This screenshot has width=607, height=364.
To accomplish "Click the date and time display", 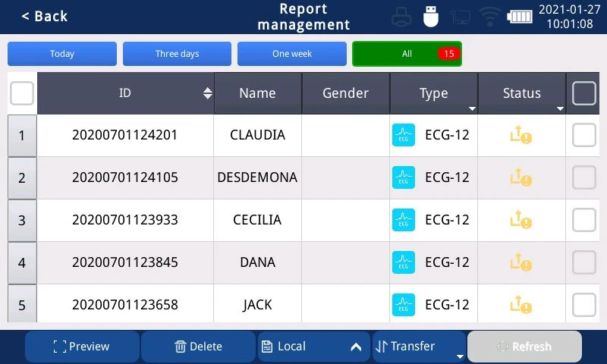I will point(570,17).
